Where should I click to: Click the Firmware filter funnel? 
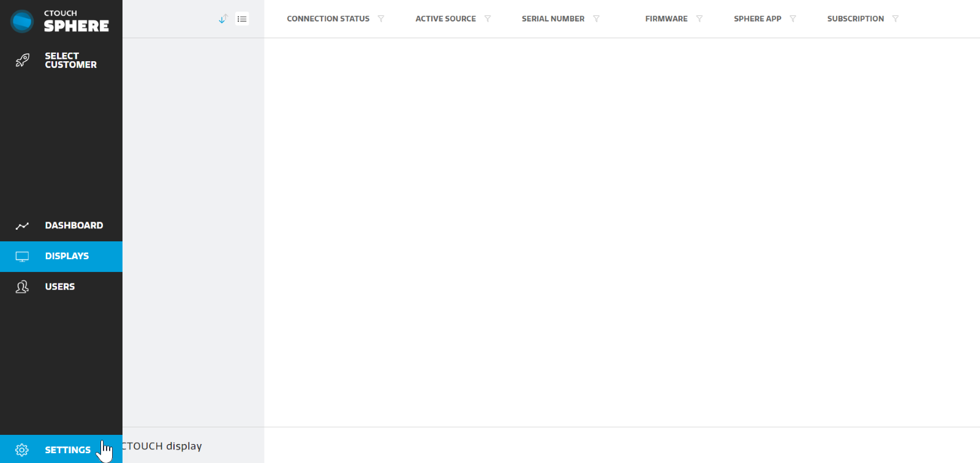pos(699,19)
